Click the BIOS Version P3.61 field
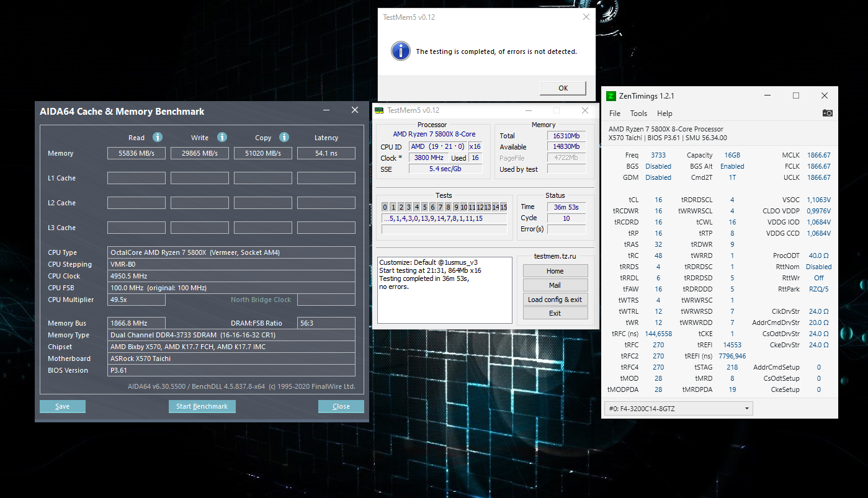 click(231, 370)
